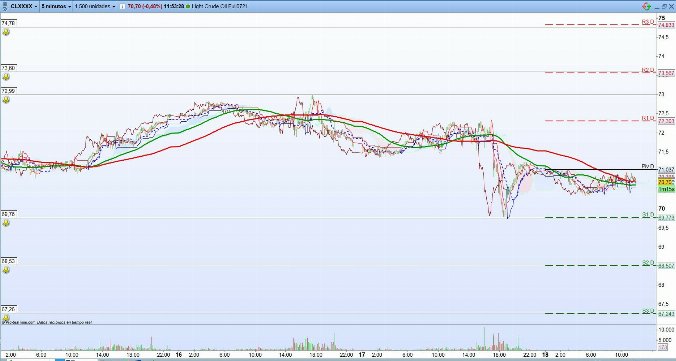Image resolution: width=676 pixels, height=361 pixels.
Task: Click the R3 pivot resistance label
Action: [648, 22]
